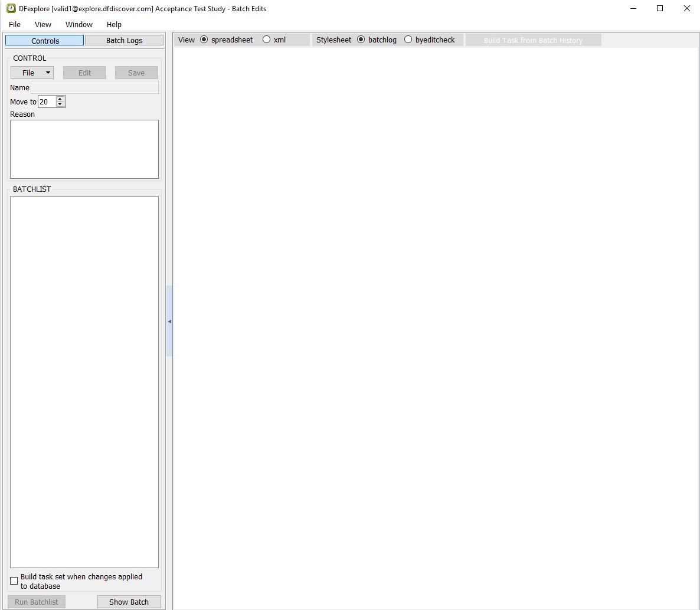Click the Name input field
This screenshot has width=700, height=610.
(94, 87)
